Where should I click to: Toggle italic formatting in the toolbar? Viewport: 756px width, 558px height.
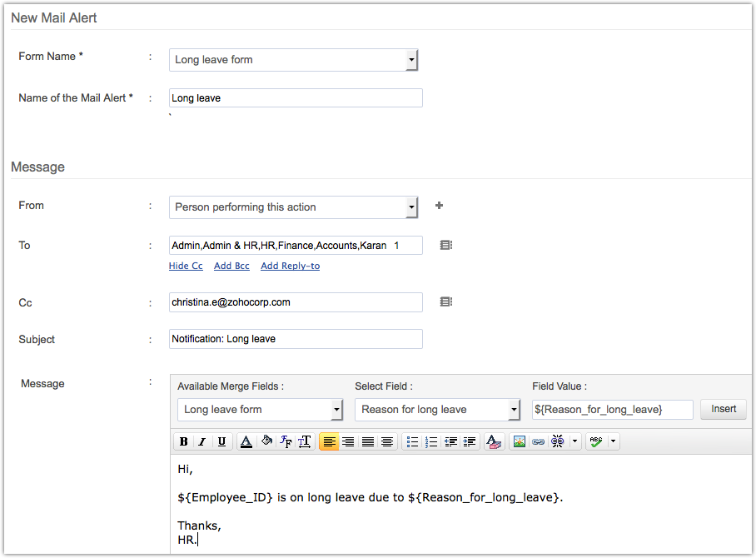coord(201,442)
